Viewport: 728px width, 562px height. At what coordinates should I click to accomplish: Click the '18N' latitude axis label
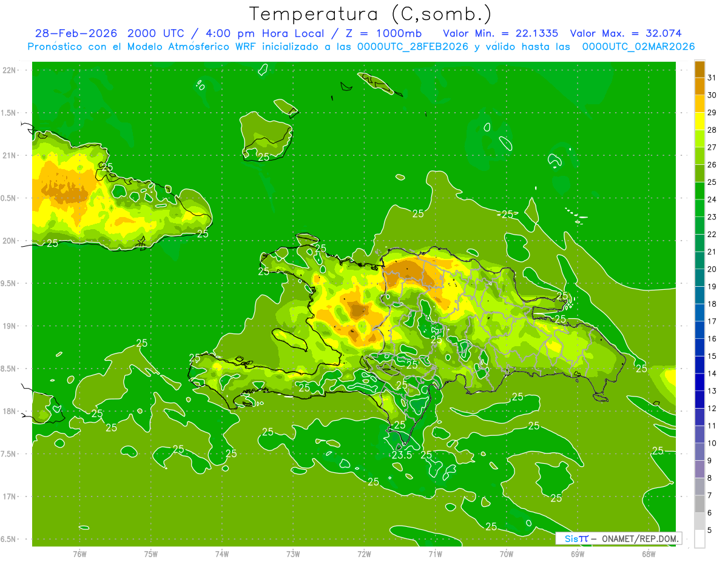point(8,411)
